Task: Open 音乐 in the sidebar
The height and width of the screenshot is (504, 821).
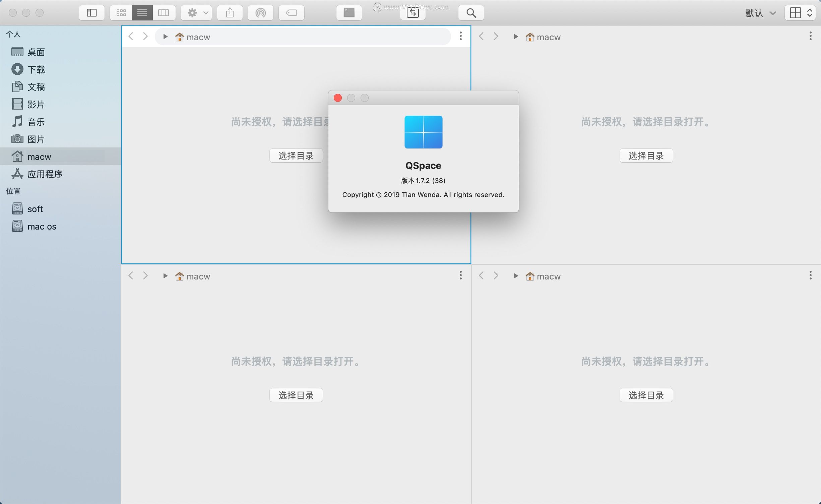Action: tap(60, 122)
